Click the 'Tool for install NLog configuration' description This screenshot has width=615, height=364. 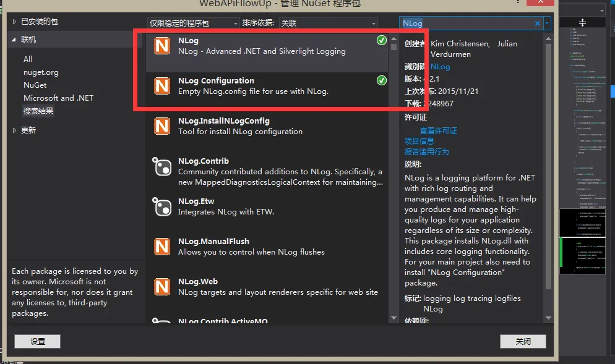pyautogui.click(x=240, y=132)
